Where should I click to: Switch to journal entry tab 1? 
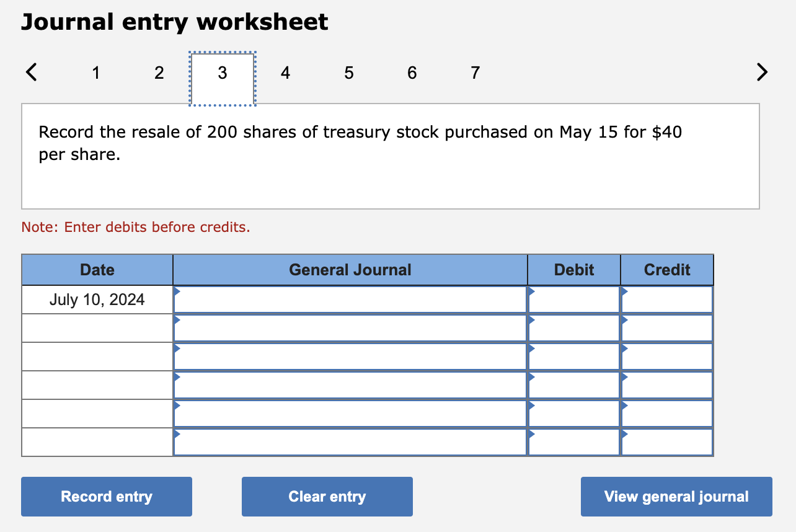pos(96,73)
